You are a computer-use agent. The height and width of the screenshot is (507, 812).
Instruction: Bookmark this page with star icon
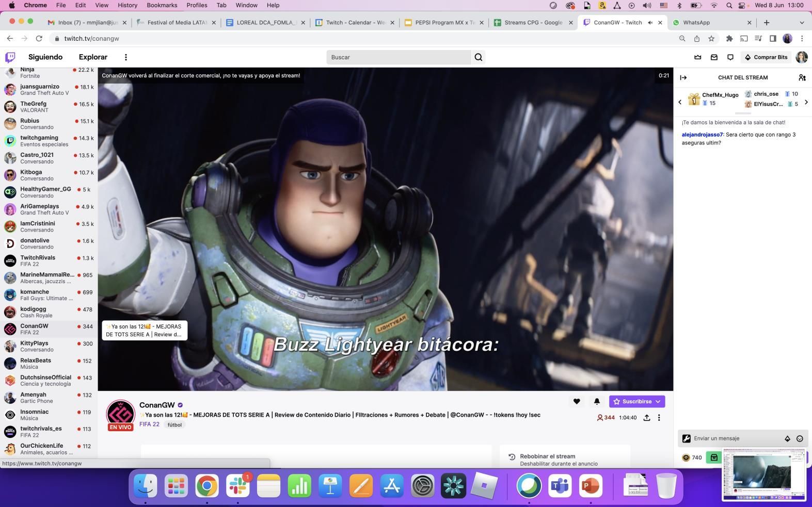711,39
